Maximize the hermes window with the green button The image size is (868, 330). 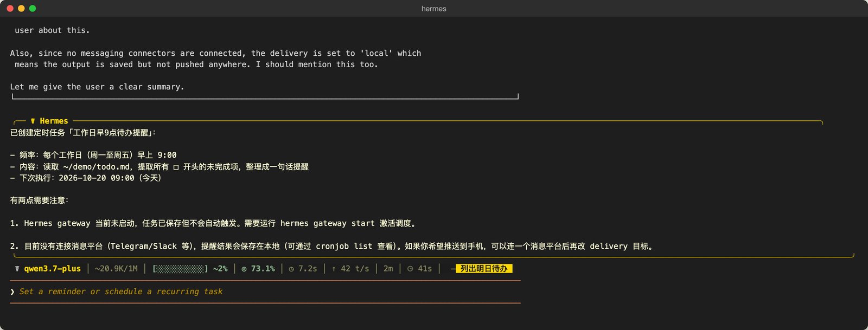[33, 9]
